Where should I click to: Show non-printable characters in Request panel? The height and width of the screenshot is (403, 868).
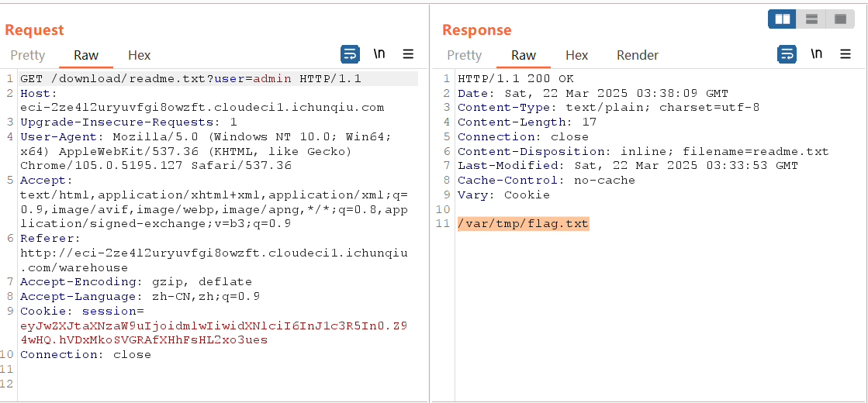click(379, 54)
